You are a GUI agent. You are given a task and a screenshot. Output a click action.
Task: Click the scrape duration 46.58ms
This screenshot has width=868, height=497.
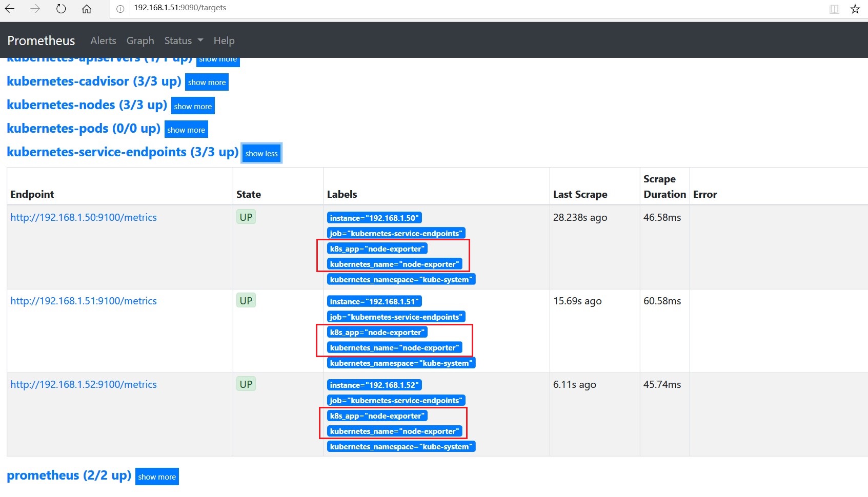662,217
